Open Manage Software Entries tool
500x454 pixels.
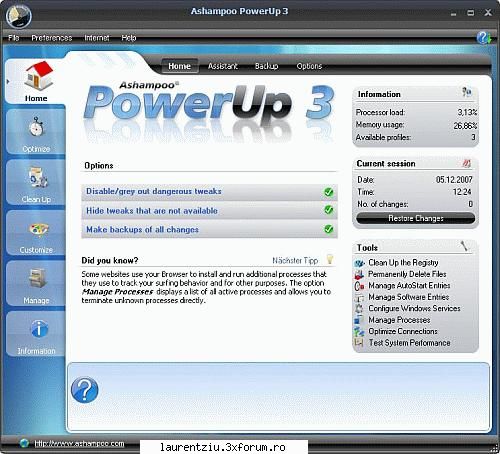point(409,297)
